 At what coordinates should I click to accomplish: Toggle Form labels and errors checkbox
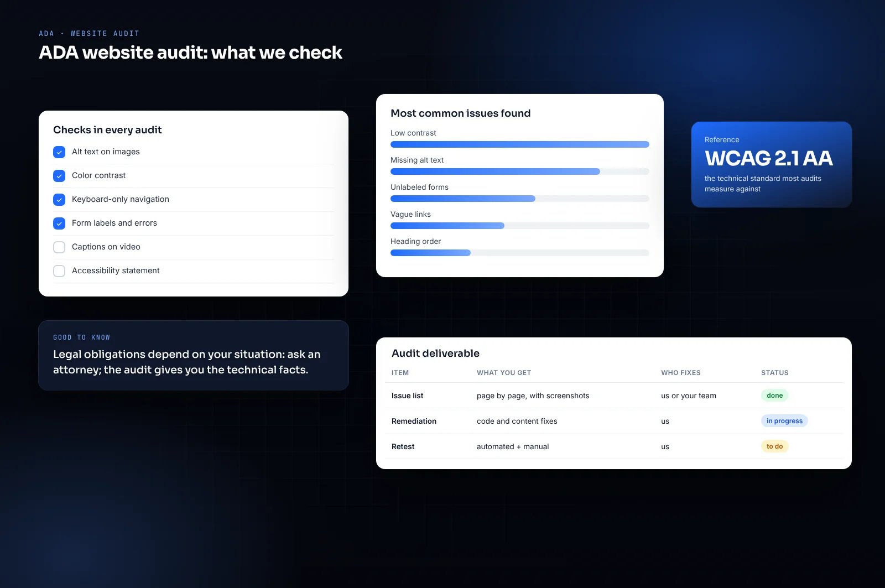tap(59, 223)
